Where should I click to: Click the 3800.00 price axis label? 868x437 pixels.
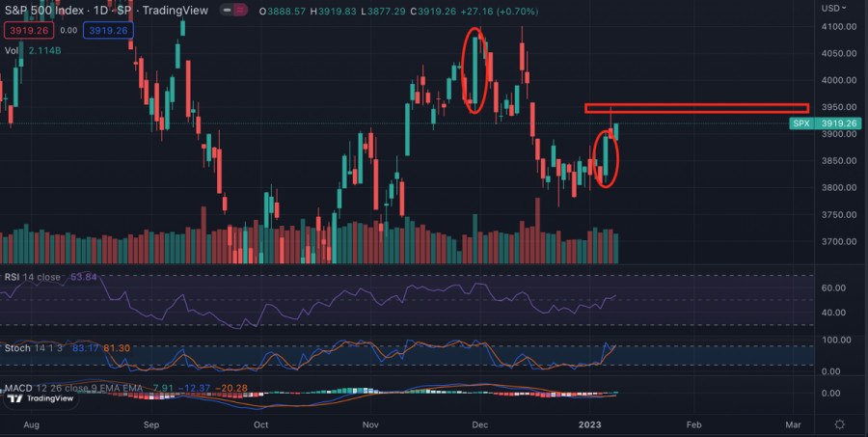tap(839, 188)
